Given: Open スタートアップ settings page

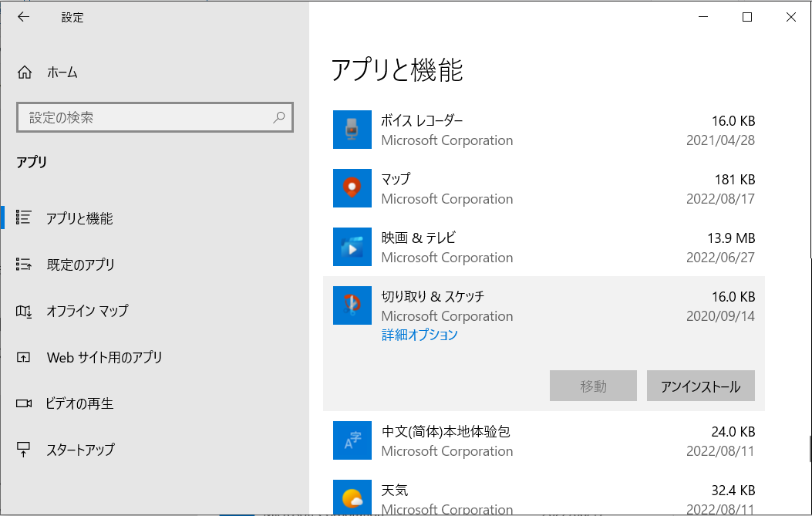Looking at the screenshot, I should (x=80, y=450).
